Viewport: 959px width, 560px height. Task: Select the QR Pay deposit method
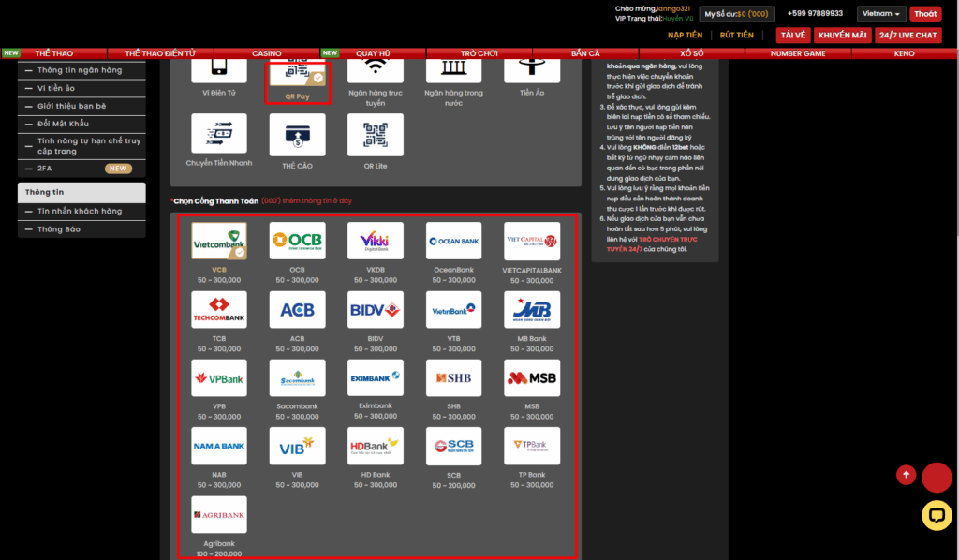click(x=297, y=73)
